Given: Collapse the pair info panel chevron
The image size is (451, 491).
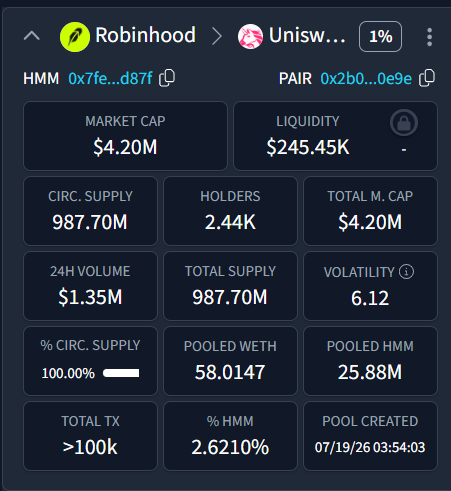Looking at the screenshot, I should (32, 36).
